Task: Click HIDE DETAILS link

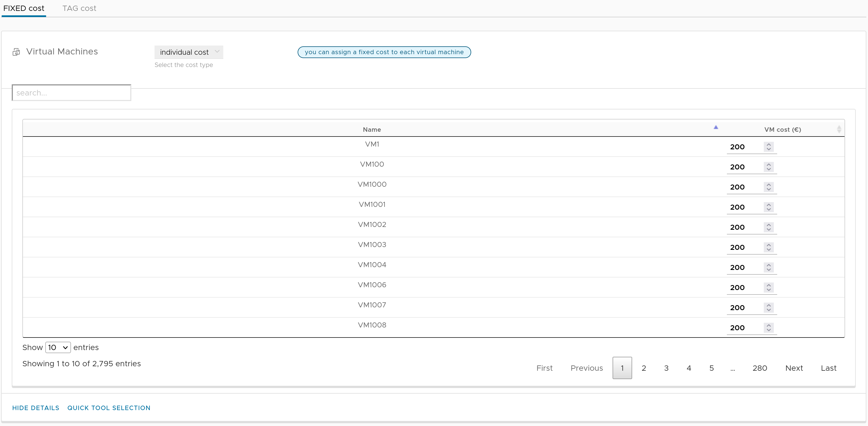Action: pyautogui.click(x=36, y=408)
